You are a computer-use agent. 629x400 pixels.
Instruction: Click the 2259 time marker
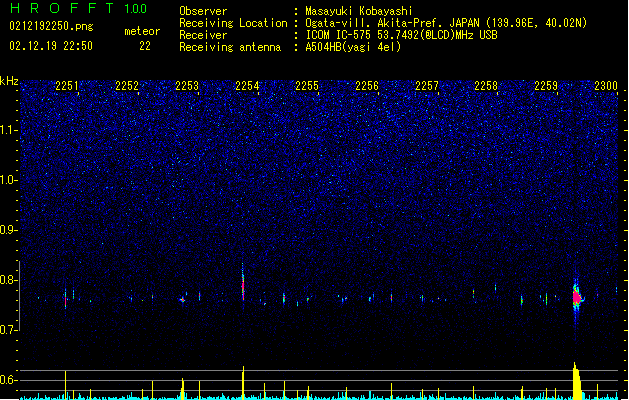pyautogui.click(x=546, y=86)
